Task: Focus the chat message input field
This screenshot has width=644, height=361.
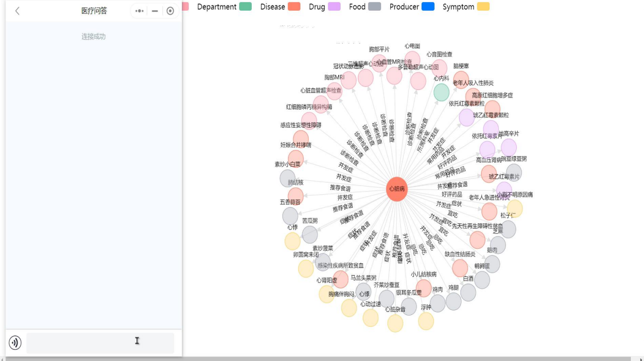Action: pos(100,343)
